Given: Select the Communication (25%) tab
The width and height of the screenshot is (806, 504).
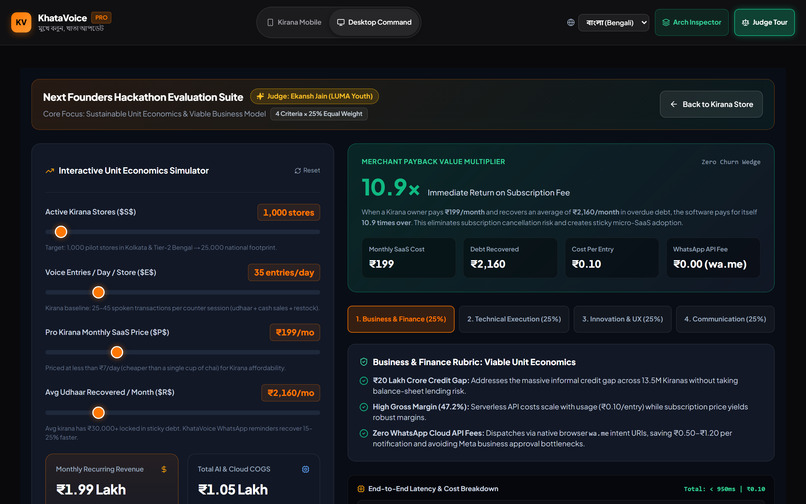Looking at the screenshot, I should (725, 319).
